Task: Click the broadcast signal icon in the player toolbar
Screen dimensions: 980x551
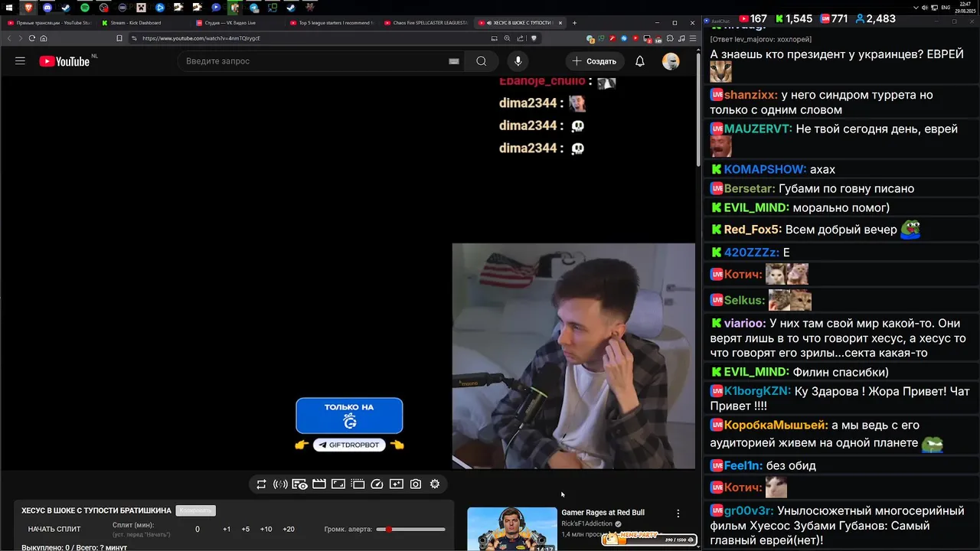Action: [x=280, y=484]
